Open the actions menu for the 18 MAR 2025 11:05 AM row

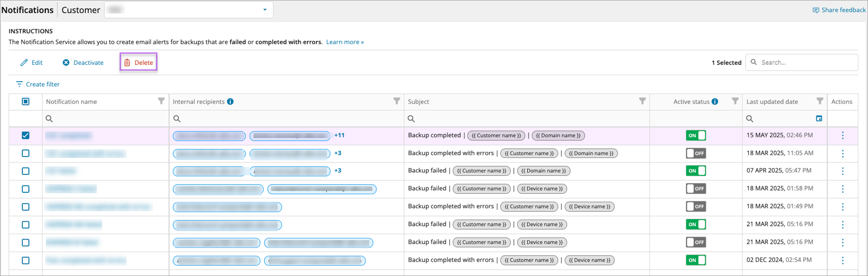click(843, 153)
